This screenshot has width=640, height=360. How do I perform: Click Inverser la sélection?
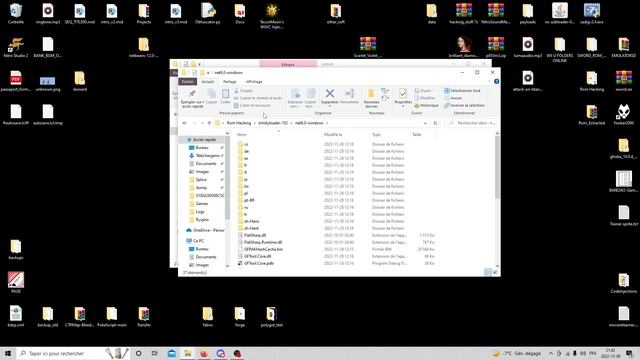pos(464,105)
